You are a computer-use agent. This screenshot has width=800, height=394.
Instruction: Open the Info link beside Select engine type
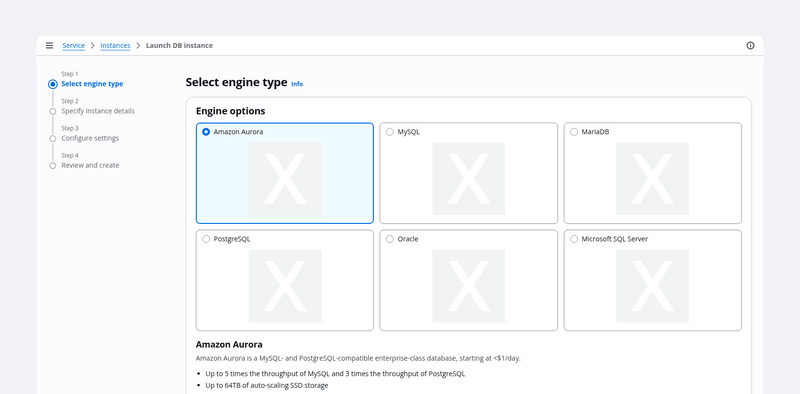297,84
